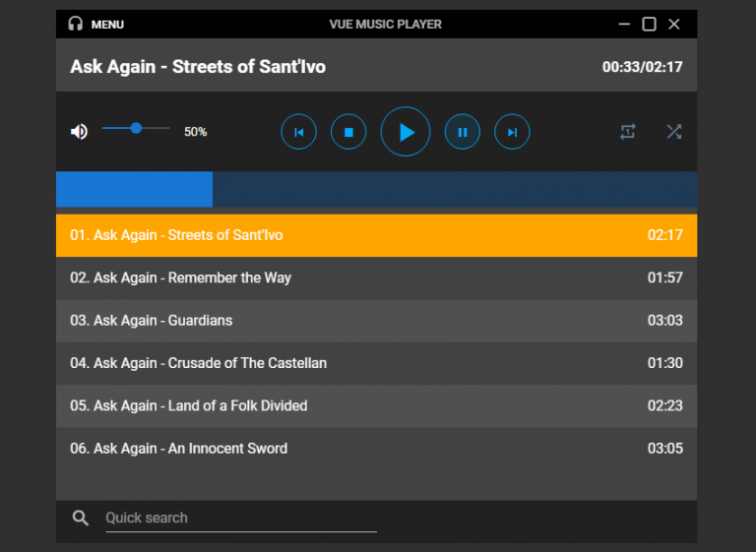Click the volume slider handle
756x552 pixels.
(136, 128)
